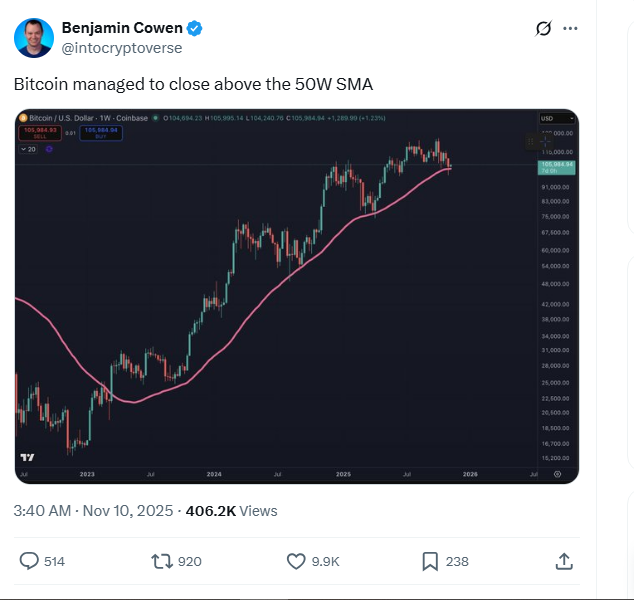Open Benjamin Cowen's profile name link
This screenshot has width=634, height=600.
[122, 28]
